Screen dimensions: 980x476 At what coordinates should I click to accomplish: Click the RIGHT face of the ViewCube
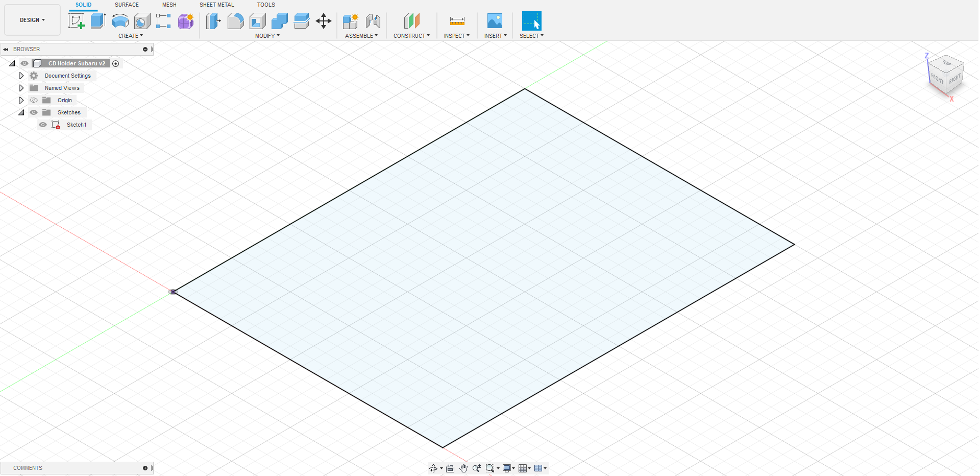(x=955, y=80)
